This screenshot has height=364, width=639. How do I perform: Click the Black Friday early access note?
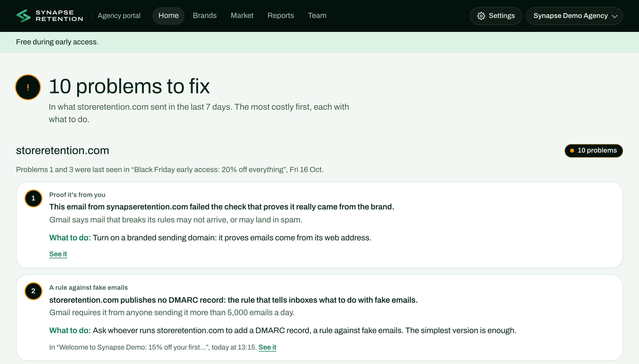click(x=170, y=170)
